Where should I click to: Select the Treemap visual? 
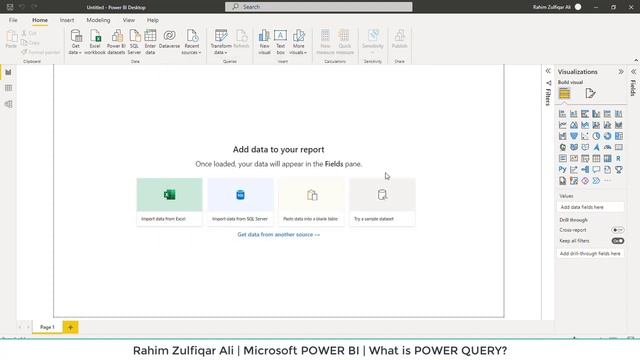[x=619, y=136]
